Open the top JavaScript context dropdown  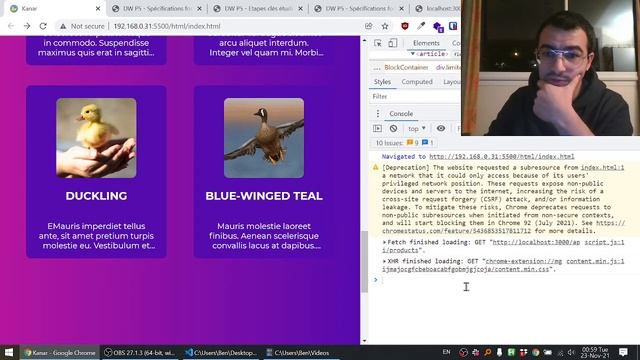(x=417, y=129)
